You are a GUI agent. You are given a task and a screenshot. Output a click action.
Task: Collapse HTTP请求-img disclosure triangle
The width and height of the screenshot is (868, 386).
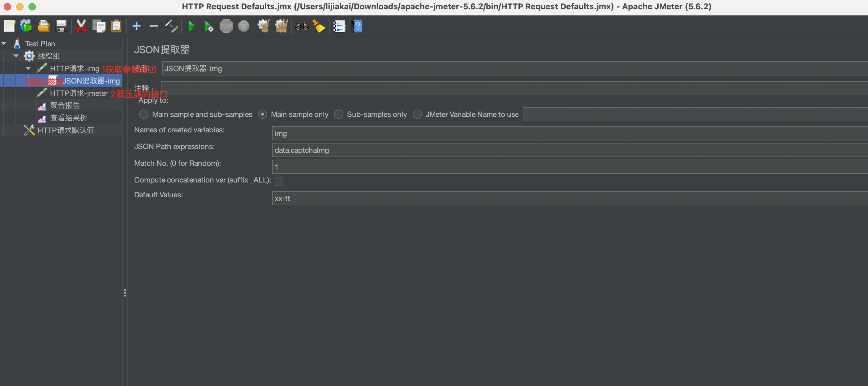pyautogui.click(x=29, y=68)
